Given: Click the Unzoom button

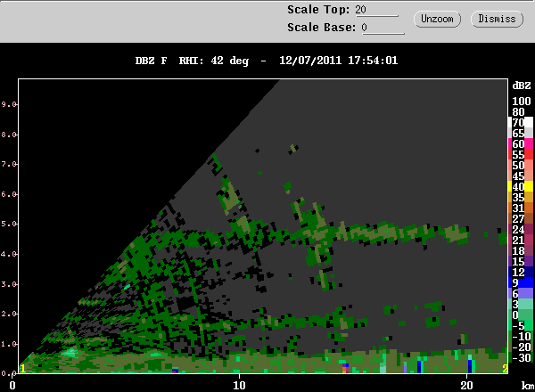Looking at the screenshot, I should tap(437, 19).
